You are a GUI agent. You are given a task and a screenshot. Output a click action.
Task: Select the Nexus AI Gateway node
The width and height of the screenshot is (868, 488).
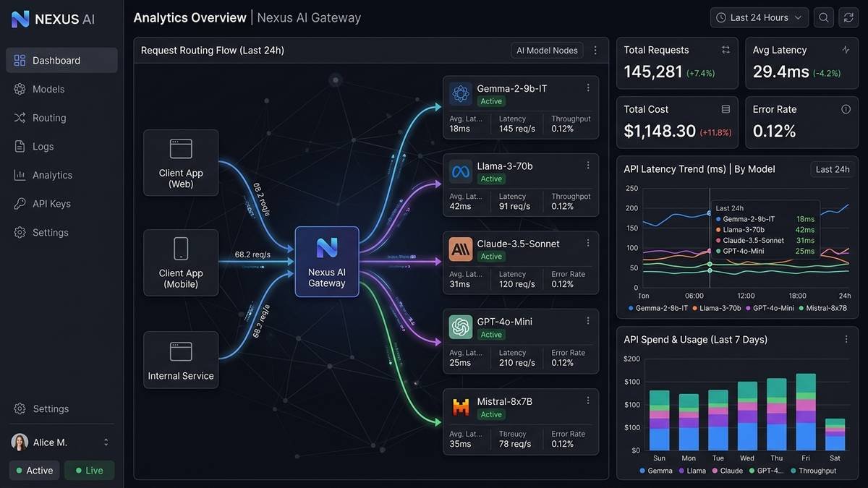click(x=327, y=262)
